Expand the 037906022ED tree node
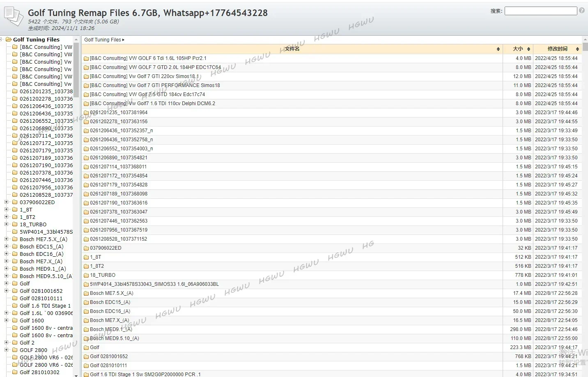Image resolution: width=588 pixels, height=377 pixels. (x=6, y=202)
